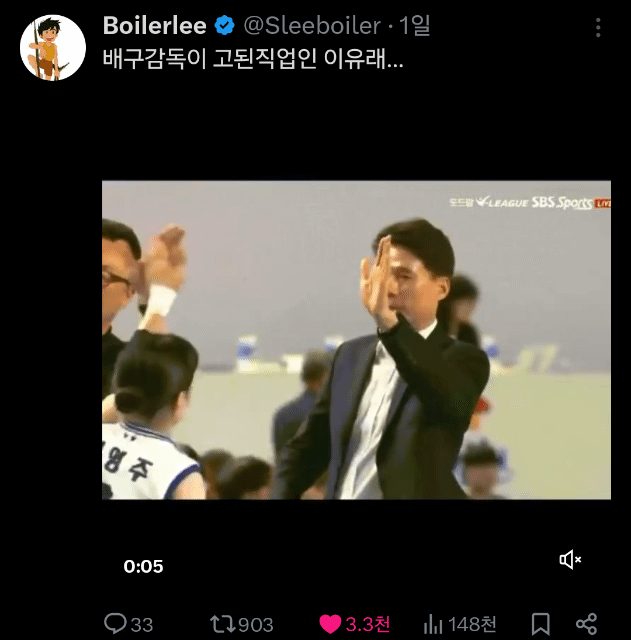Viewport: 631px width, 640px height.
Task: Repost using the retweet arrows icon
Action: point(221,624)
